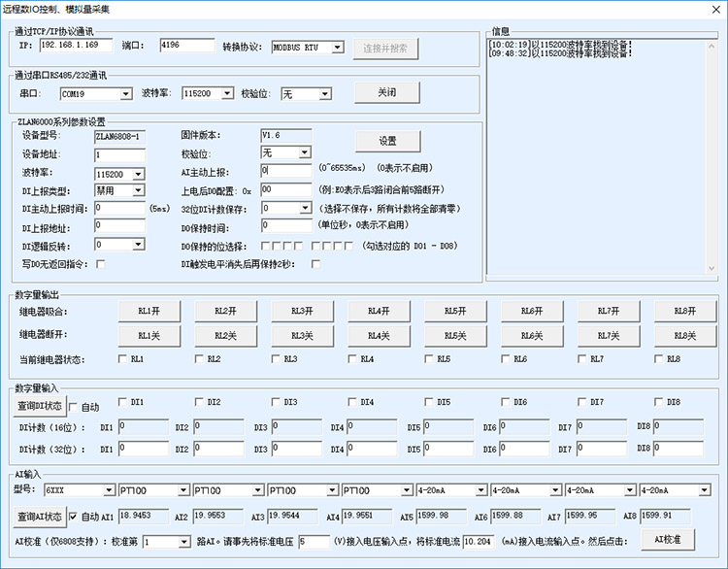Enable the 写DO无返回指令 checkbox
Viewport: 728px width, 569px height.
pyautogui.click(x=100, y=263)
